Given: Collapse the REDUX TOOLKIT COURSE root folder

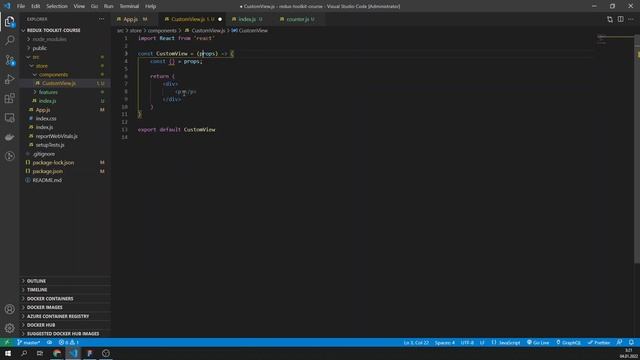Looking at the screenshot, I should [65, 30].
